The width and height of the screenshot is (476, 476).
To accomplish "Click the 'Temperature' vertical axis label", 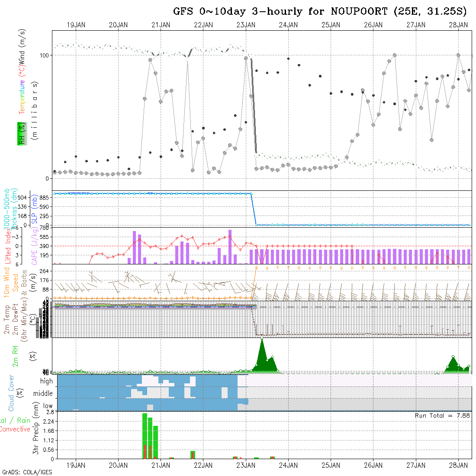I will click(x=22, y=97).
